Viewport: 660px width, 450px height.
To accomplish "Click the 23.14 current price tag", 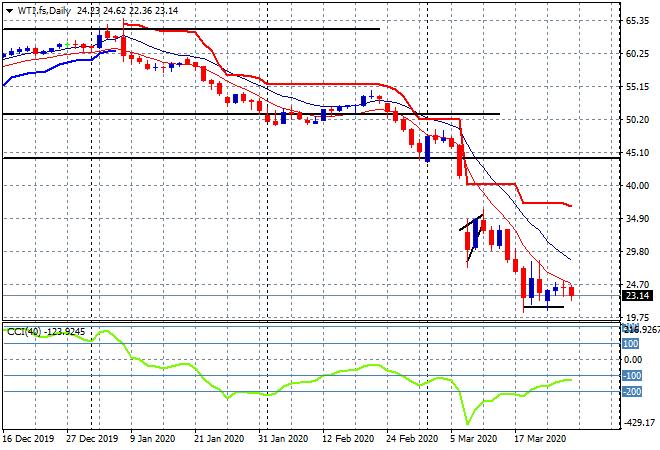I will tap(638, 295).
